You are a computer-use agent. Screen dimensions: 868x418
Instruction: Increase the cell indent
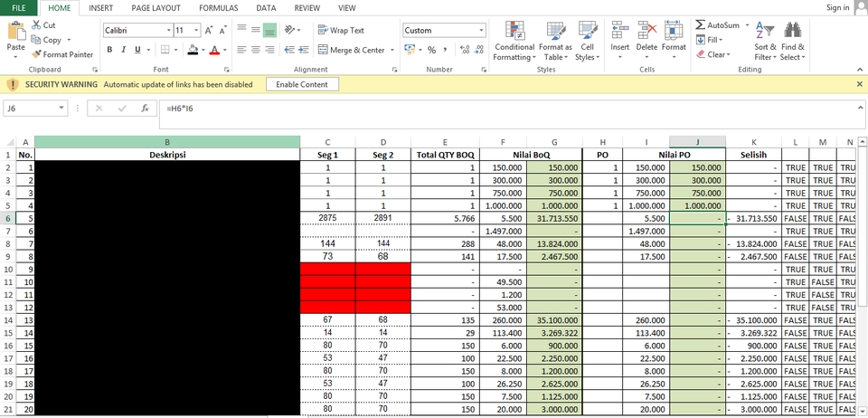304,50
